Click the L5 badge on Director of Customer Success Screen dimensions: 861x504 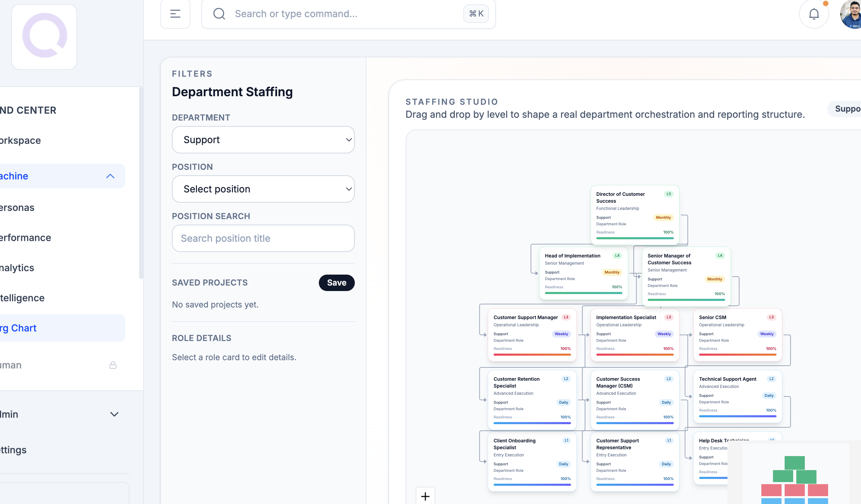pyautogui.click(x=668, y=194)
